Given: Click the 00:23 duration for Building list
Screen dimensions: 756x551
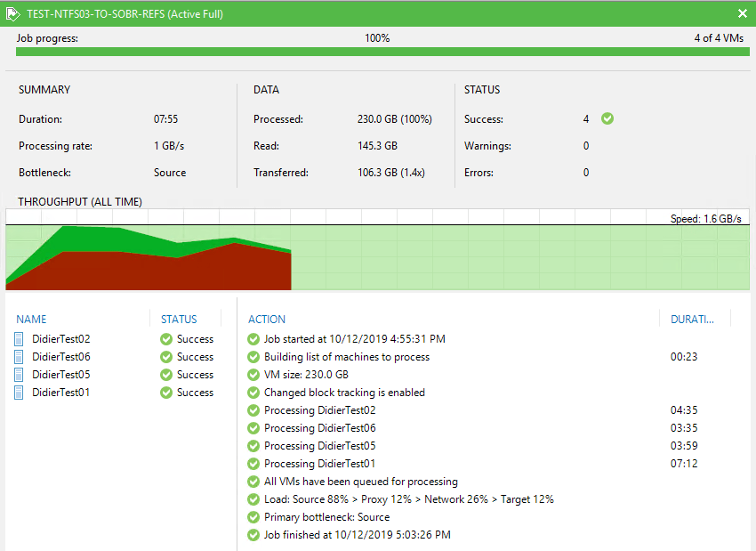Looking at the screenshot, I should [684, 357].
